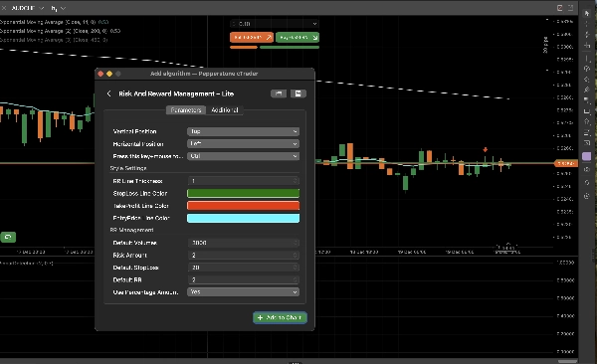Viewport: 597px width, 364px height.
Task: Select the cursor pointer tool in right toolbar
Action: click(x=587, y=13)
